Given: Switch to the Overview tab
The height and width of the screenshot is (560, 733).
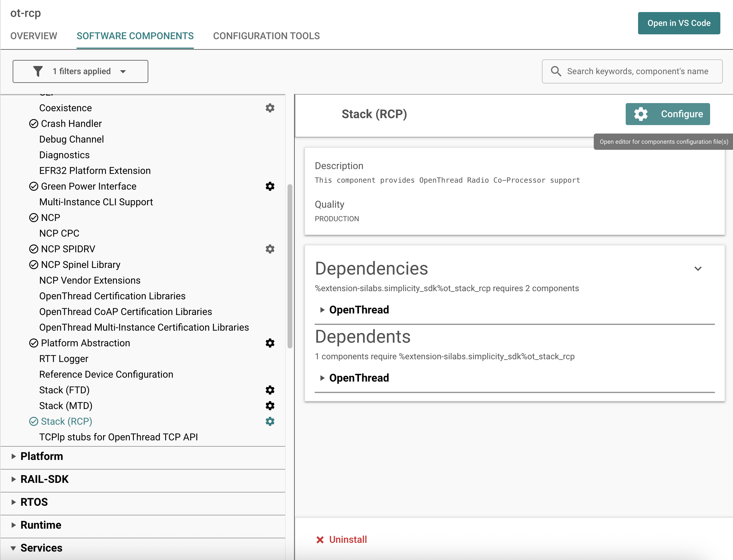Looking at the screenshot, I should (34, 36).
